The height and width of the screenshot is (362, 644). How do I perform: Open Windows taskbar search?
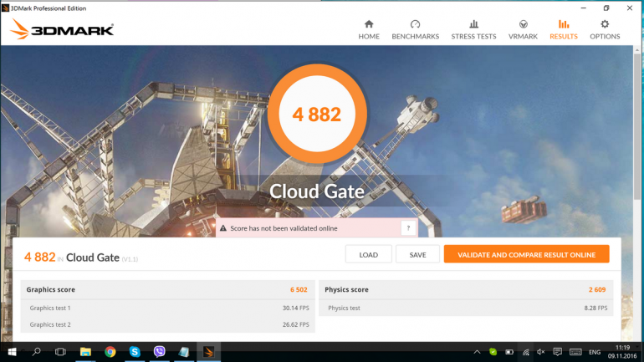pos(37,352)
